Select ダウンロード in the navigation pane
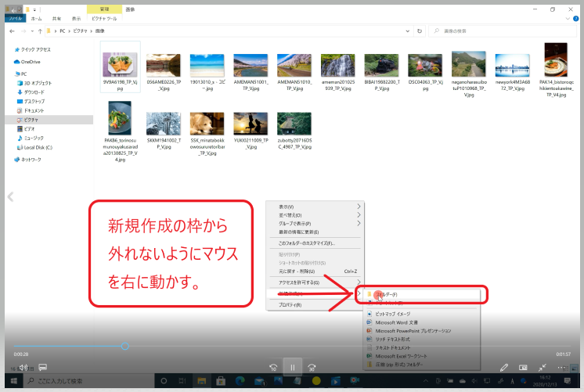 point(34,92)
